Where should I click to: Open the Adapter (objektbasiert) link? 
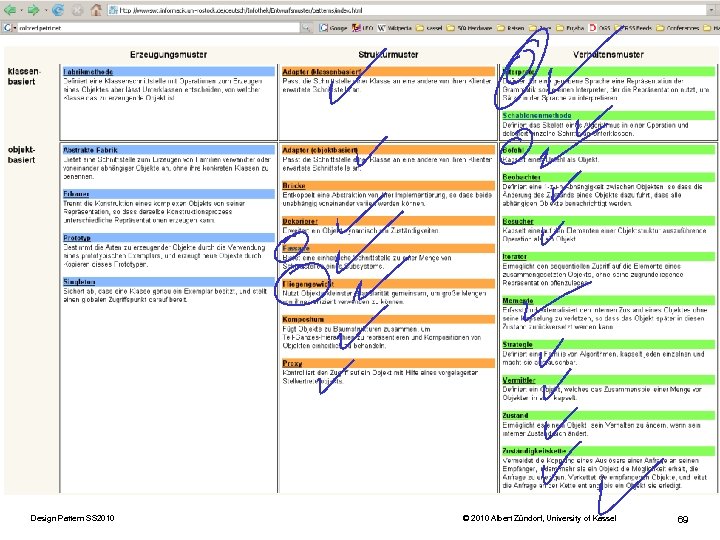pyautogui.click(x=320, y=150)
